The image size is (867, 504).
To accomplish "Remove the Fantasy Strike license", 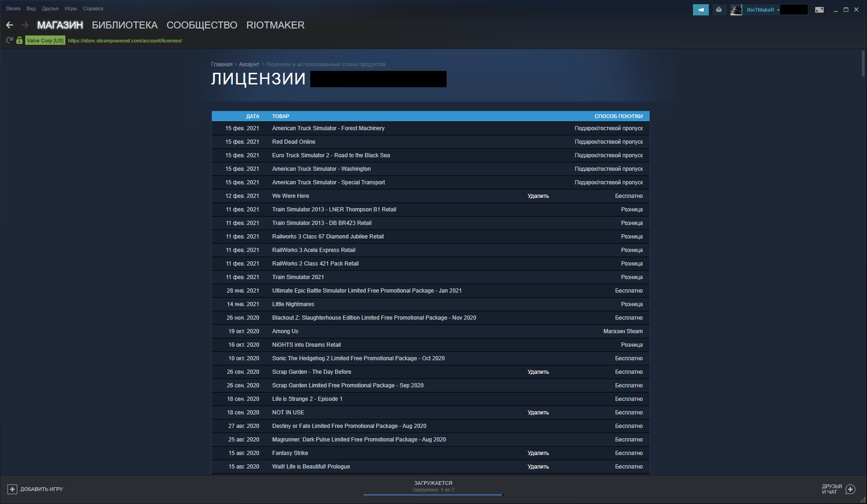I will 538,453.
